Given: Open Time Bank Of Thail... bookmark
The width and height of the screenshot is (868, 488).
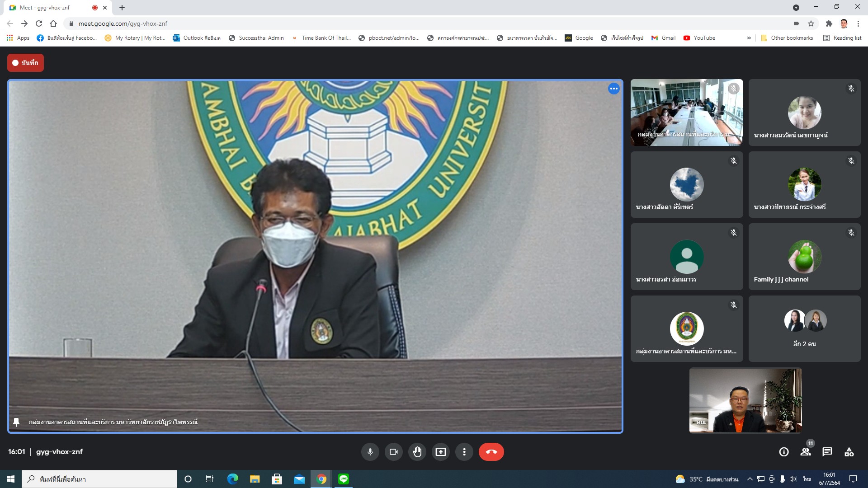Looking at the screenshot, I should [x=321, y=38].
